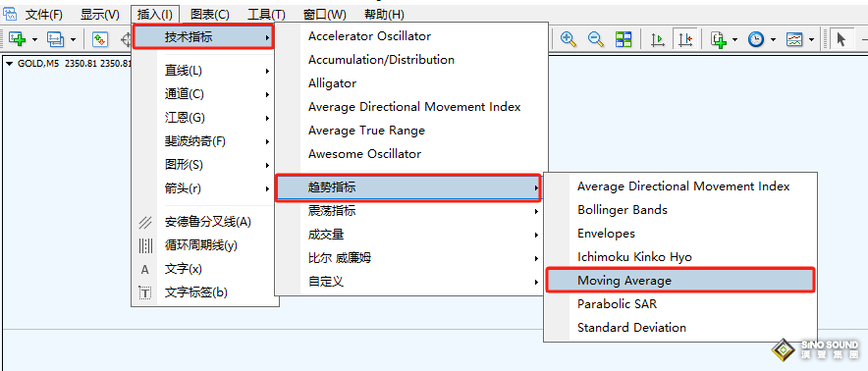Viewport: 868px width, 371px height.
Task: Click the zoom in magnifier icon
Action: coord(568,39)
